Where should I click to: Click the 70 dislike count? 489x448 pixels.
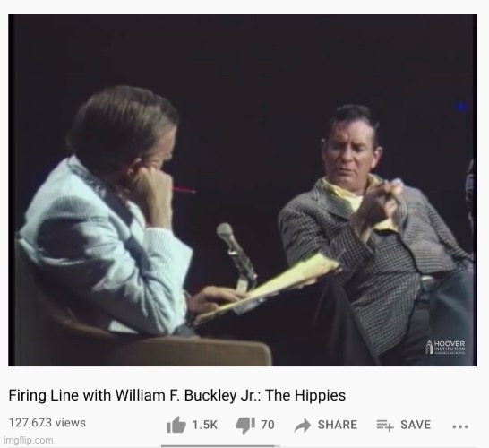[268, 425]
